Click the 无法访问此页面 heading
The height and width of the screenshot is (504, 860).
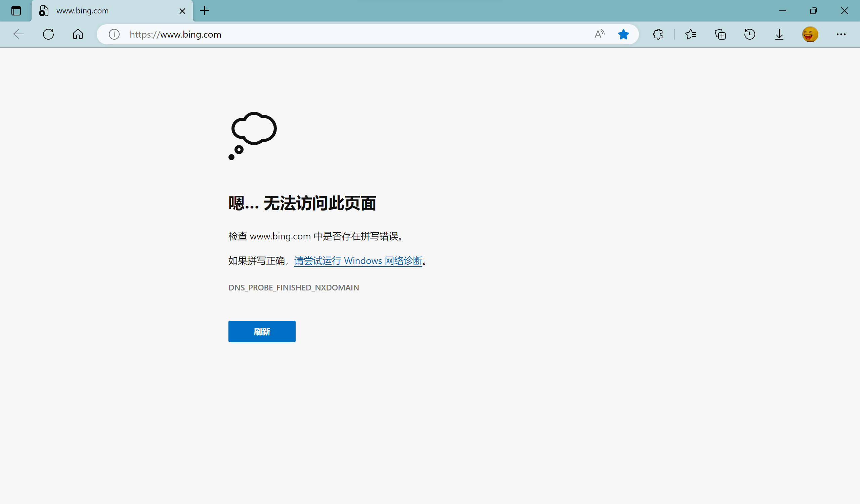pyautogui.click(x=302, y=203)
